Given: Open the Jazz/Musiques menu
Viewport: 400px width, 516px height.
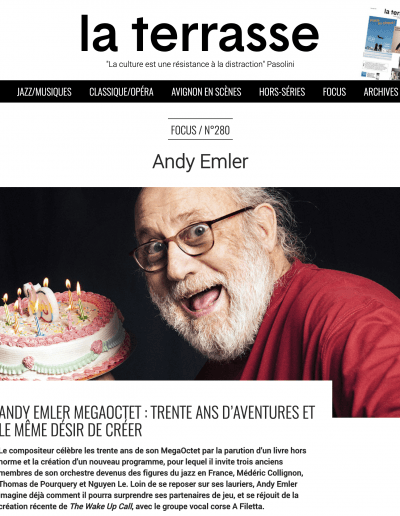Looking at the screenshot, I should point(44,92).
